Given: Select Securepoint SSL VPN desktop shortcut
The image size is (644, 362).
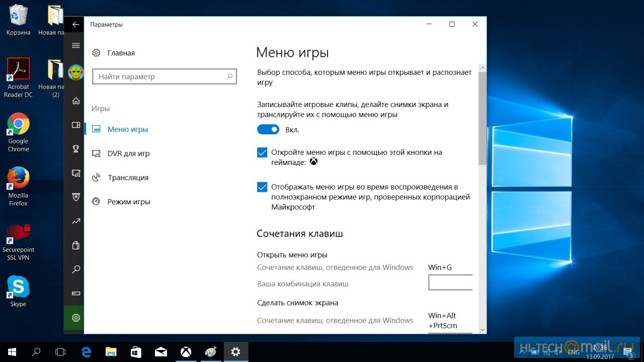Looking at the screenshot, I should point(19,241).
